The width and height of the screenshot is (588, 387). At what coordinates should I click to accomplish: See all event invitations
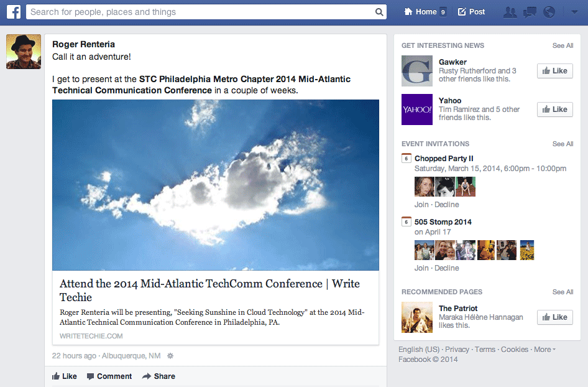pos(563,144)
